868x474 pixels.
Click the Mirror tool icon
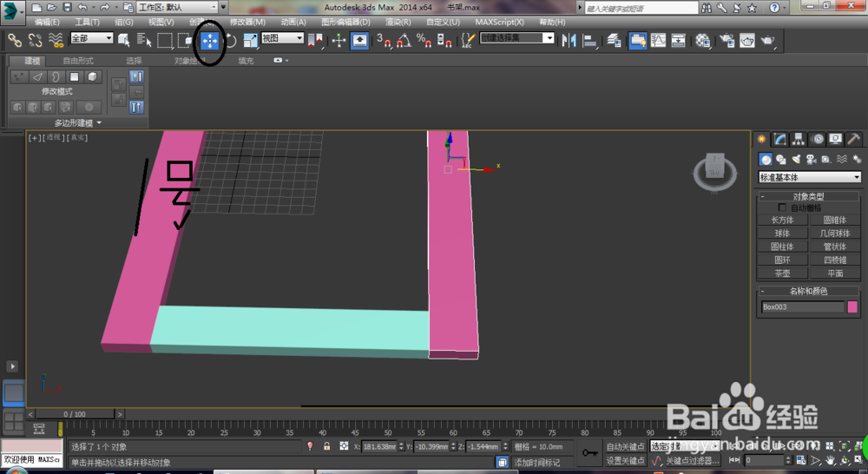pyautogui.click(x=569, y=41)
